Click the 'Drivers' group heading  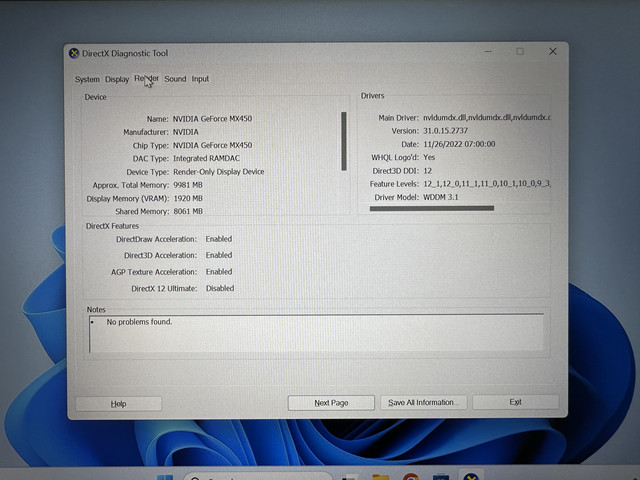coord(372,96)
